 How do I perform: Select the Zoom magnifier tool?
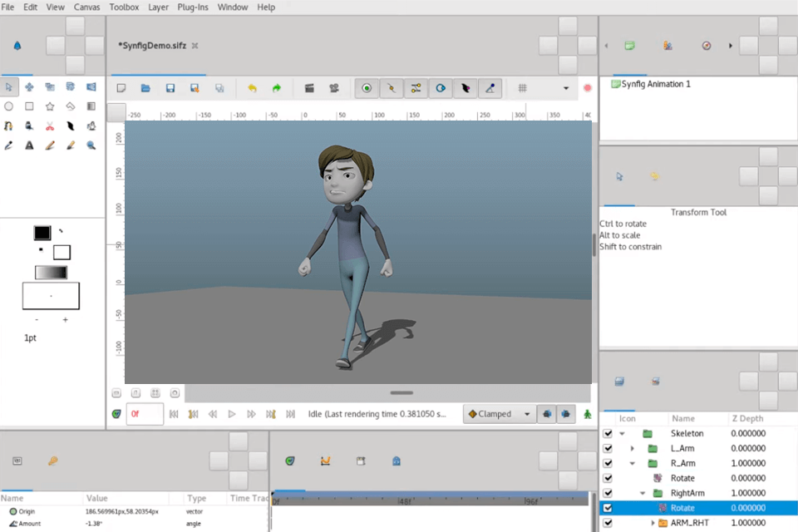(90, 145)
